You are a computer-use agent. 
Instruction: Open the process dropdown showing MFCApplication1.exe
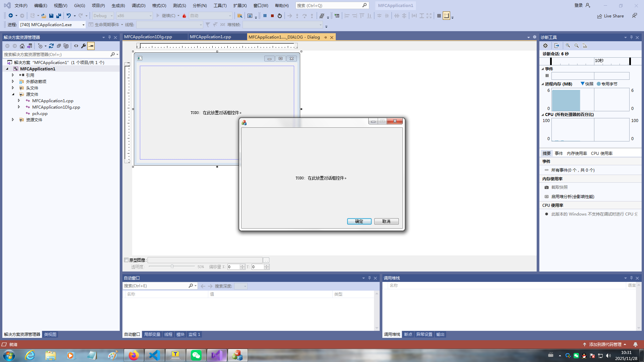pyautogui.click(x=84, y=25)
